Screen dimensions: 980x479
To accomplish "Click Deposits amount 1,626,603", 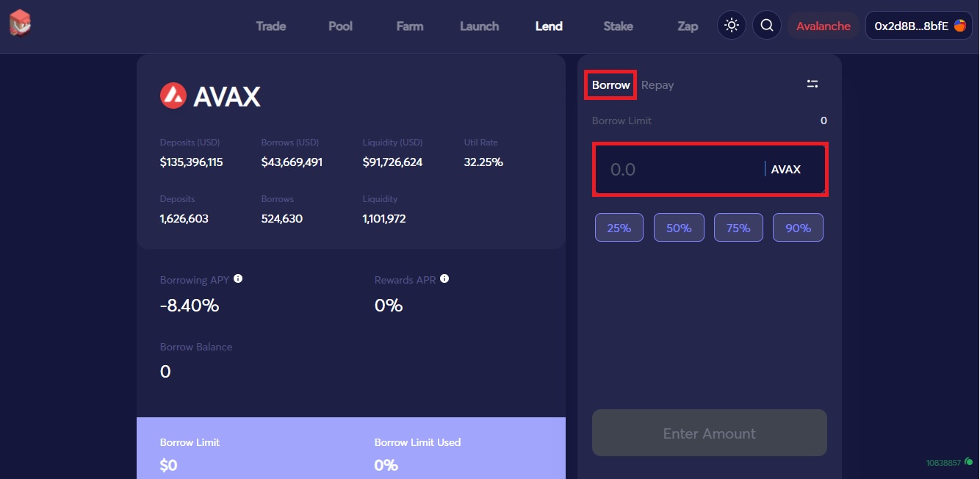I will click(x=184, y=218).
